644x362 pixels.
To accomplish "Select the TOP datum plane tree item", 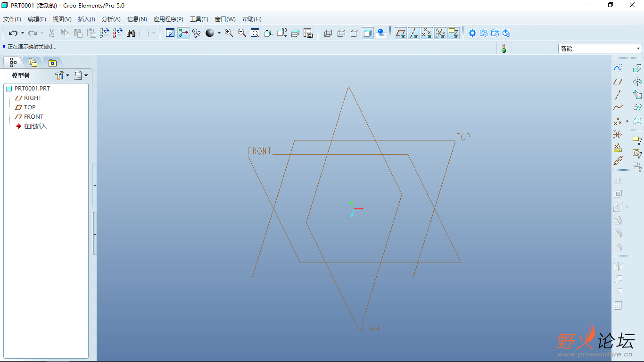I will click(x=25, y=107).
